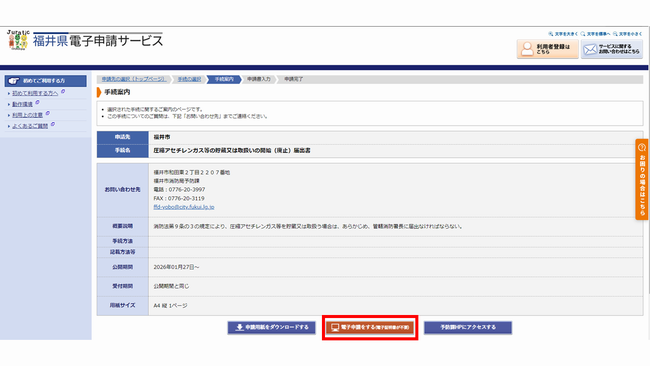Open the よくあるご質問 sidebar link

[x=30, y=126]
